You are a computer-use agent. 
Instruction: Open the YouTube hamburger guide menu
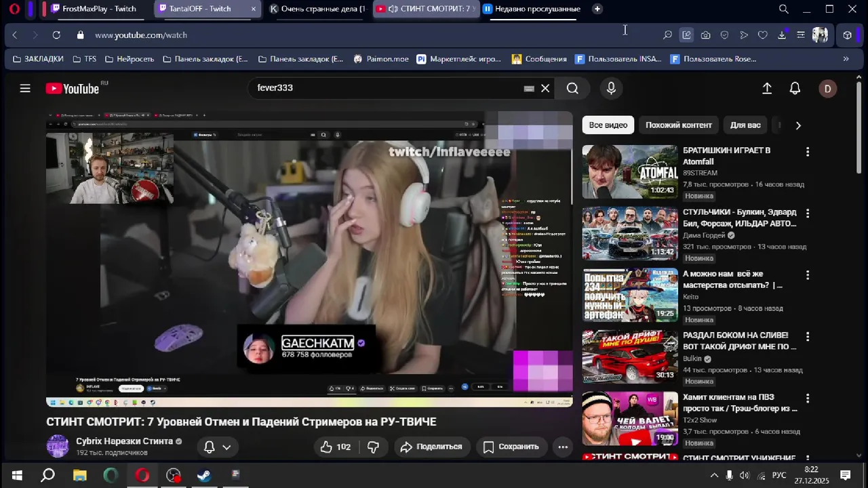point(25,88)
